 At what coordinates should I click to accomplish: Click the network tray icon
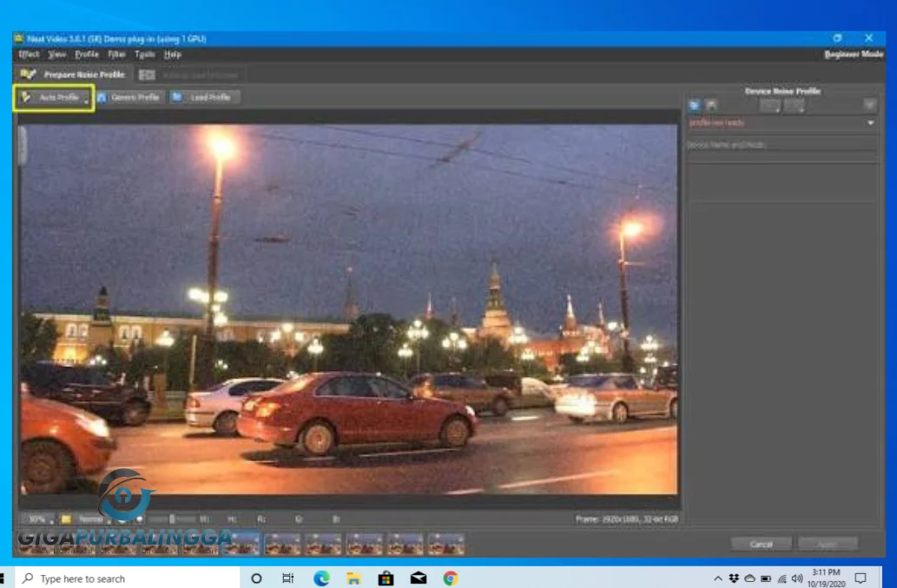point(782,578)
